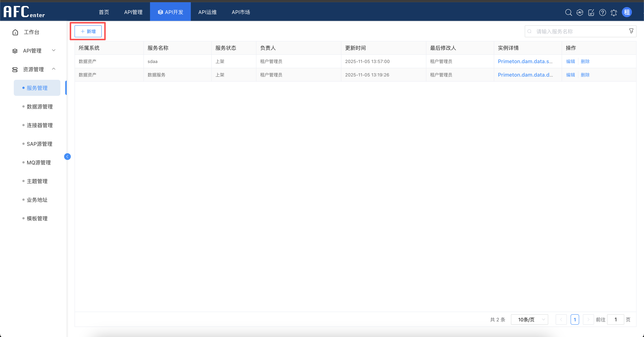Open the 10条/页 page size dropdown
The image size is (644, 337).
(529, 319)
